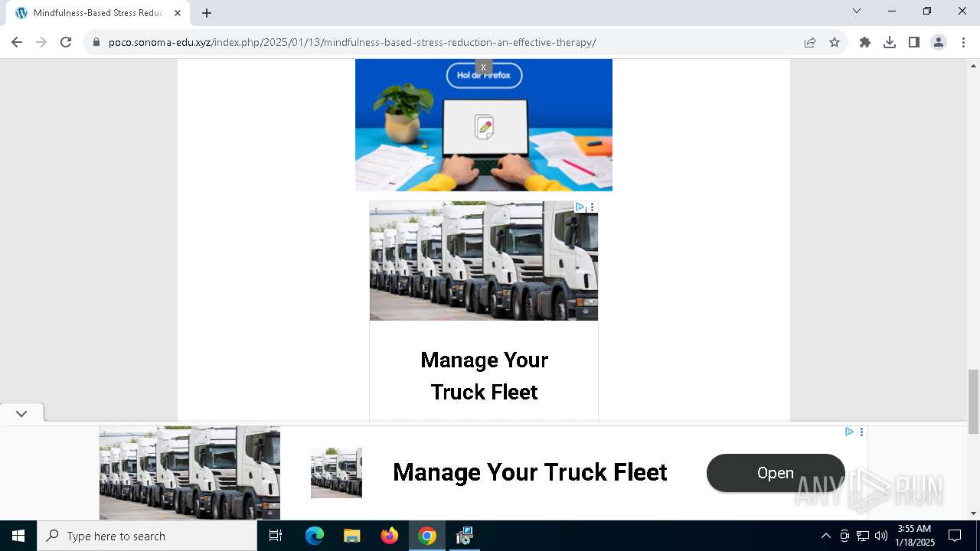Open the Chrome profile avatar
The image size is (980, 551).
click(939, 42)
